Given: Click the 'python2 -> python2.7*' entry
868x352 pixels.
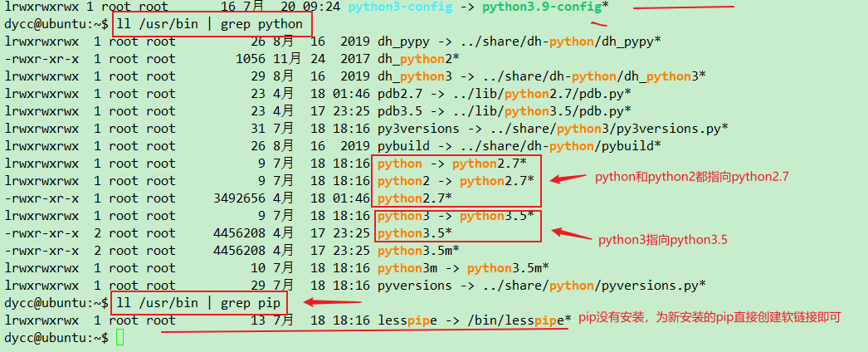Looking at the screenshot, I should click(456, 181).
